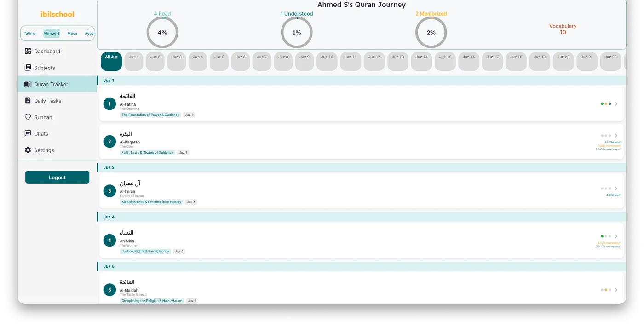Image resolution: width=644 pixels, height=327 pixels.
Task: Expand Al-Imran row chevron
Action: 616,189
